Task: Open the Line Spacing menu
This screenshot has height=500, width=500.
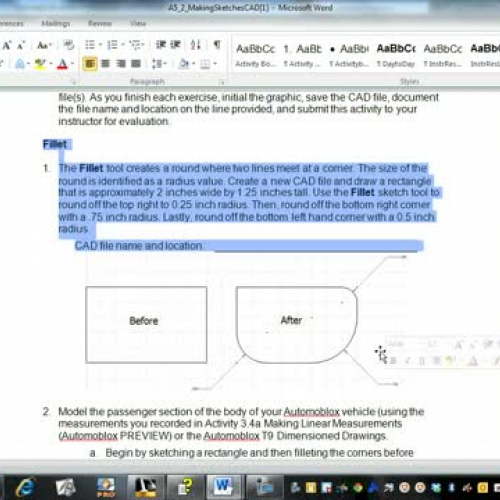Action: (x=159, y=63)
